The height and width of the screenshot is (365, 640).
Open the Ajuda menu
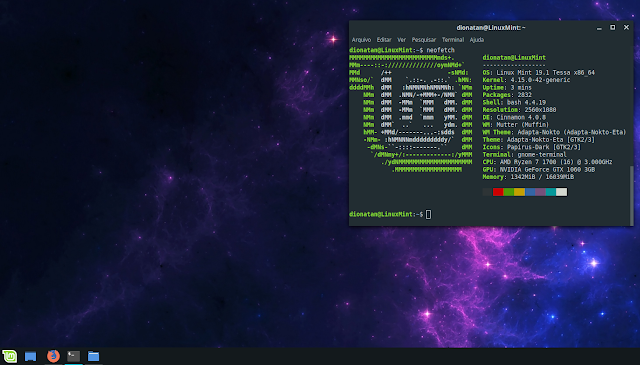477,40
